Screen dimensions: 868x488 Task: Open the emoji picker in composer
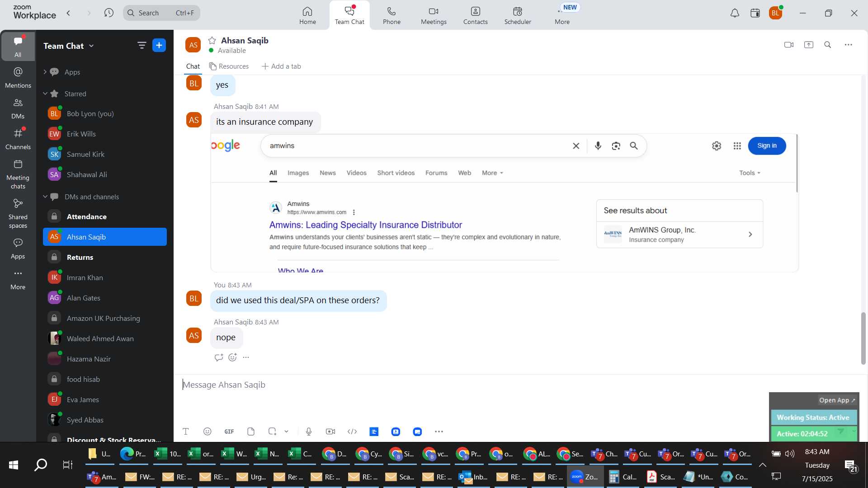click(x=208, y=432)
